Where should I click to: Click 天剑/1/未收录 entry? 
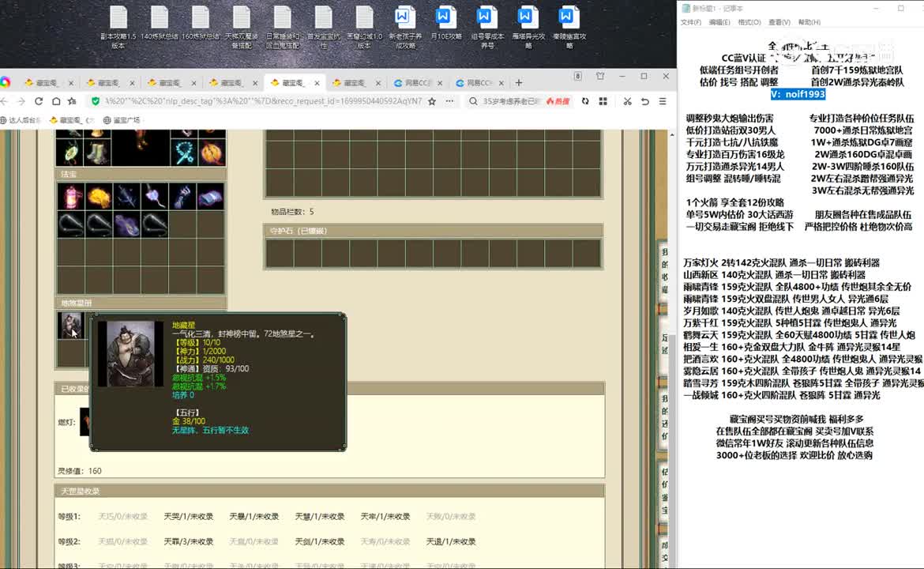(x=319, y=541)
